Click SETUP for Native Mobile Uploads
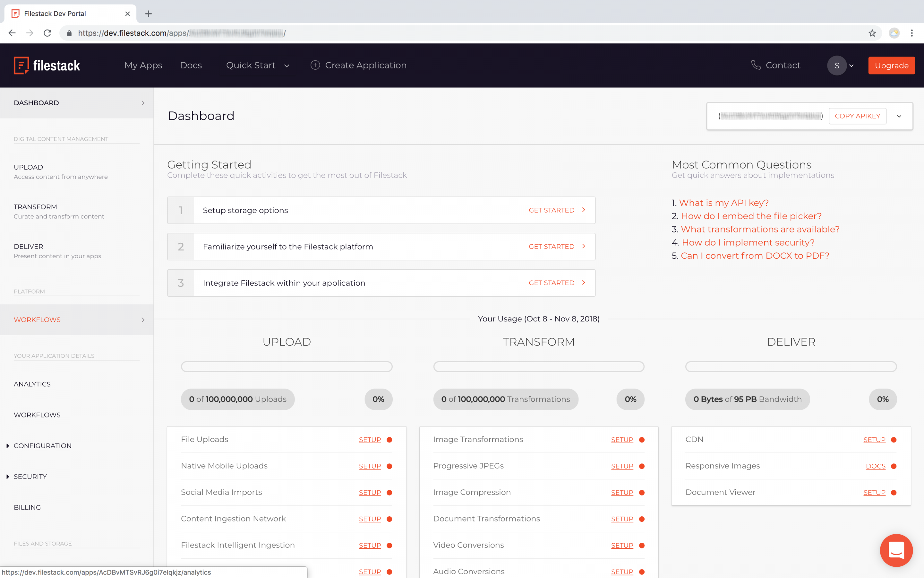The width and height of the screenshot is (924, 578). pyautogui.click(x=370, y=466)
